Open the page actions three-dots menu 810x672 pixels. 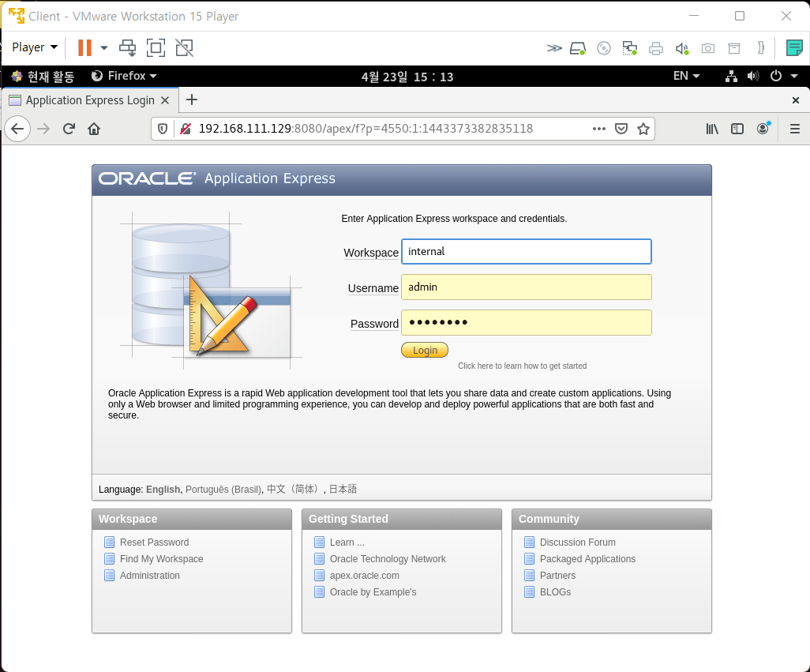(x=598, y=129)
